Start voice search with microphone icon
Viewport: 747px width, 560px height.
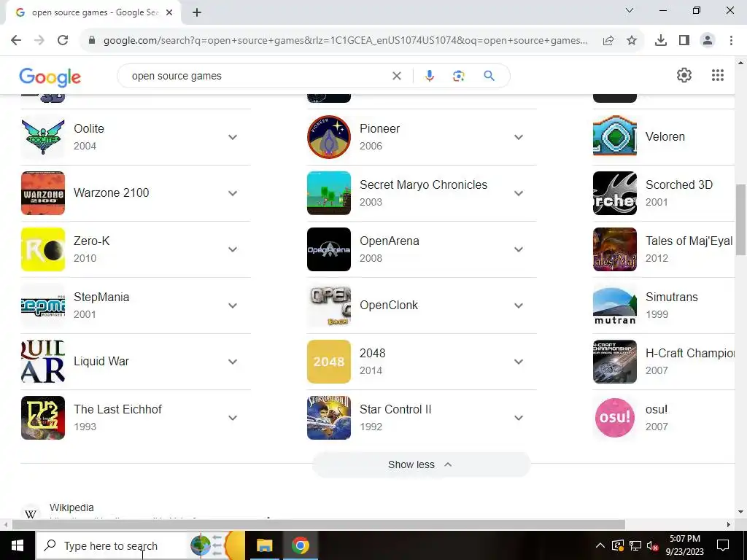coord(429,76)
